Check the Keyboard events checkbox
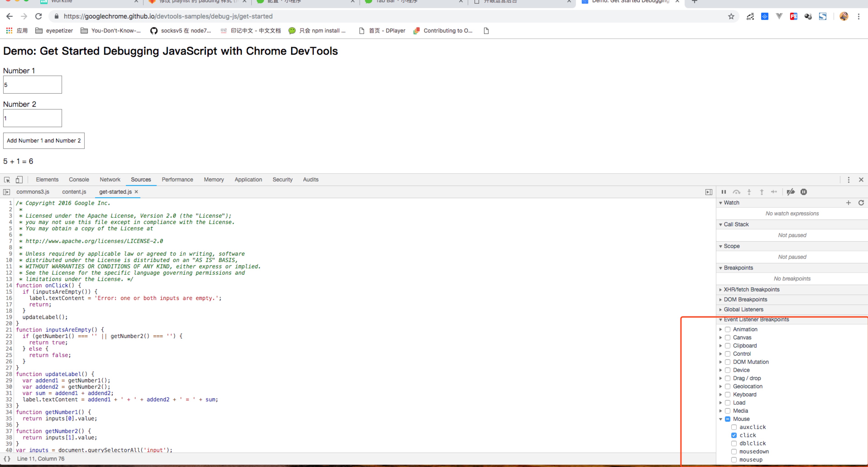 pyautogui.click(x=727, y=395)
